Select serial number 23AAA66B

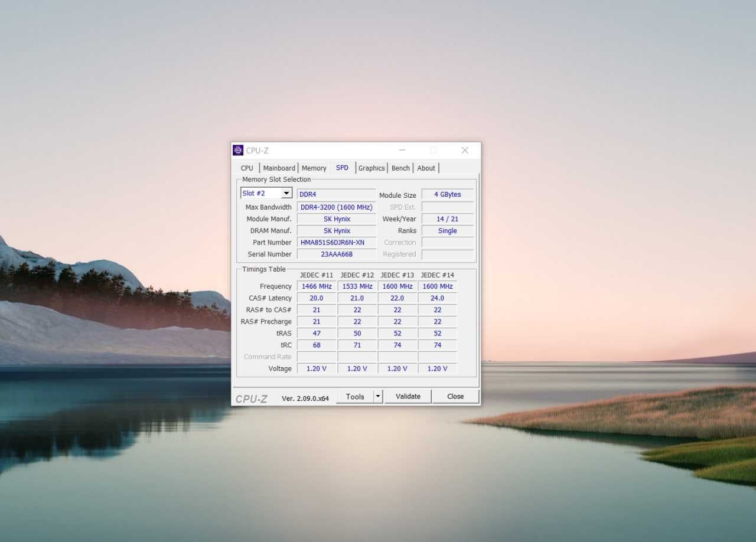click(336, 254)
